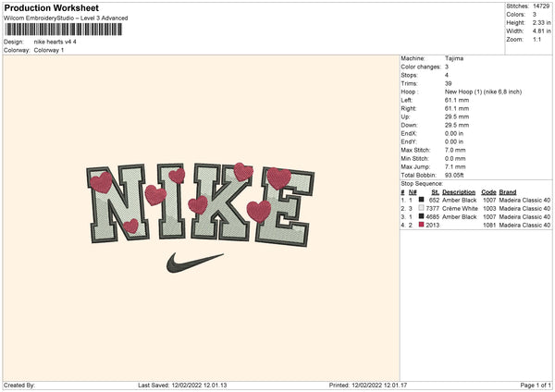The width and height of the screenshot is (555, 392).
Task: Click the Max Jump value 7.1 mm
Action: [x=455, y=166]
